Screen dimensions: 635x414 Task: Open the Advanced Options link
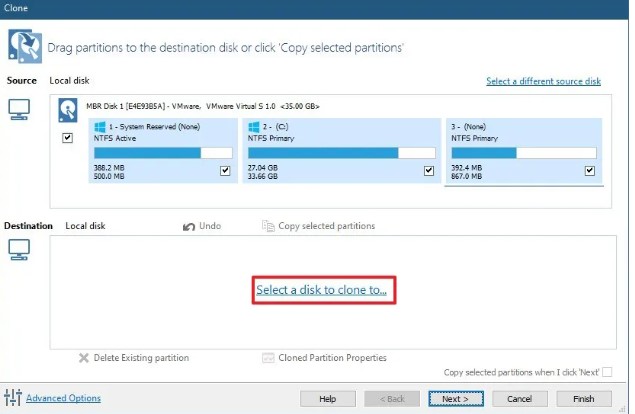click(x=63, y=398)
